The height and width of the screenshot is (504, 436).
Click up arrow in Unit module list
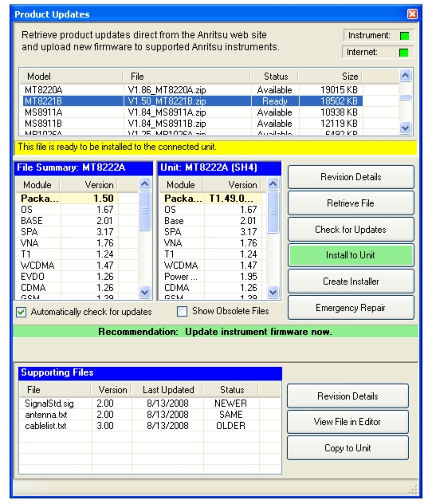[273, 184]
